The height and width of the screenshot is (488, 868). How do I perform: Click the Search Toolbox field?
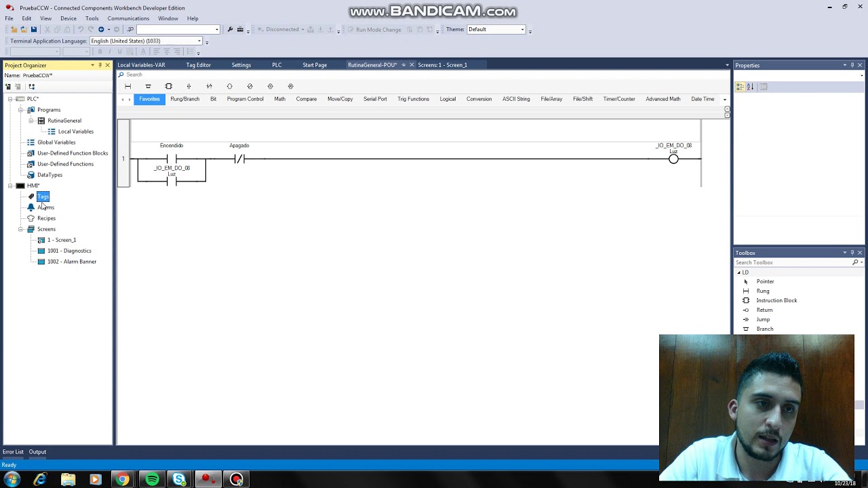coord(793,262)
